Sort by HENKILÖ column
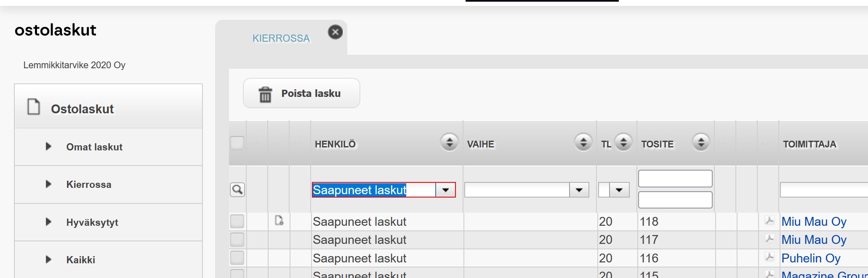This screenshot has height=278, width=868. click(x=450, y=142)
